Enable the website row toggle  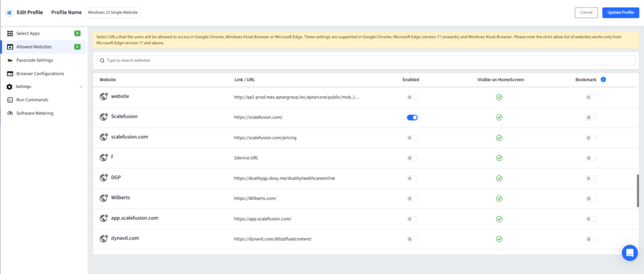point(412,97)
